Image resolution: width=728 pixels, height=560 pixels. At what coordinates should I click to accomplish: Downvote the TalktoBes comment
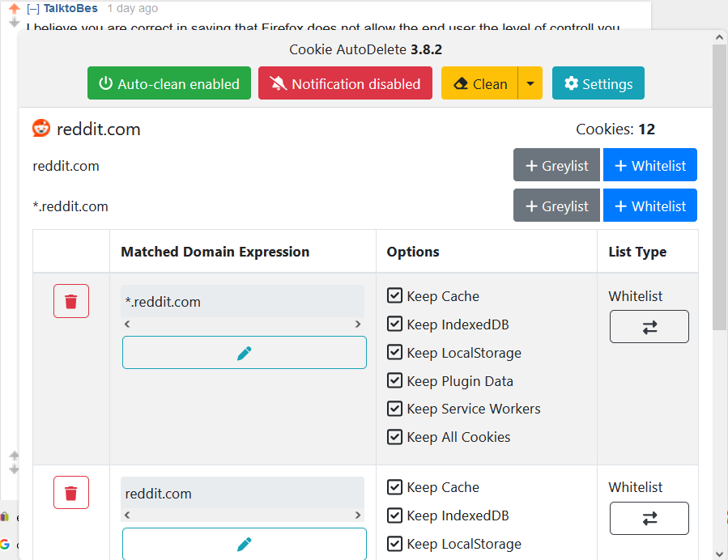15,22
